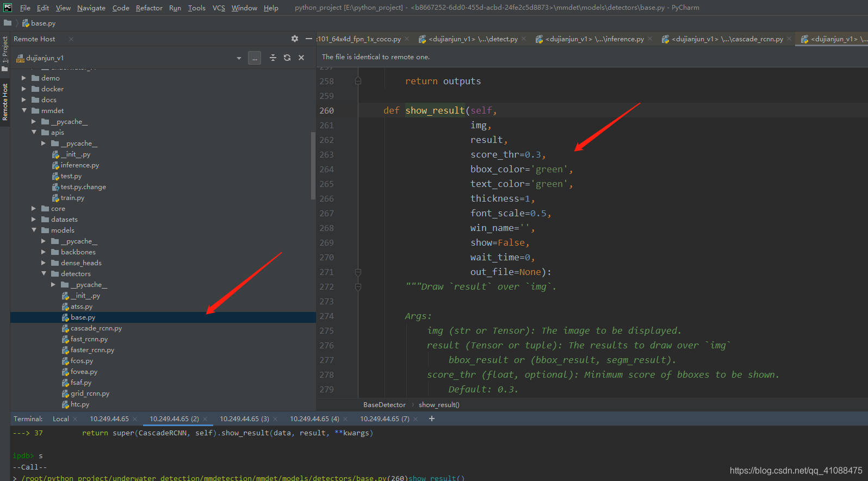Select terminal tab 10.249.44.65 (4)

314,419
